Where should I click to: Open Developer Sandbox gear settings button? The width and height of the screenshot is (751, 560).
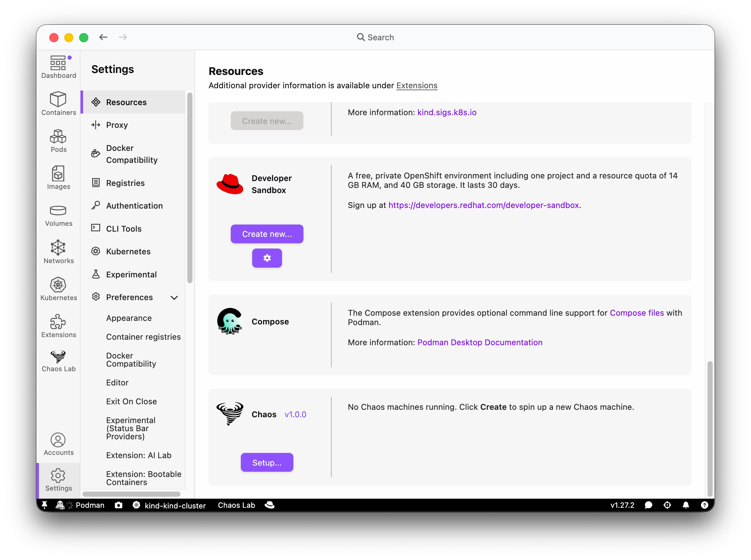tap(267, 258)
